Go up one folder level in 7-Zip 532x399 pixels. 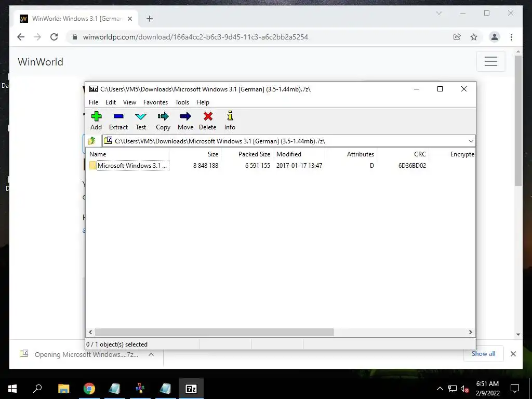[92, 141]
